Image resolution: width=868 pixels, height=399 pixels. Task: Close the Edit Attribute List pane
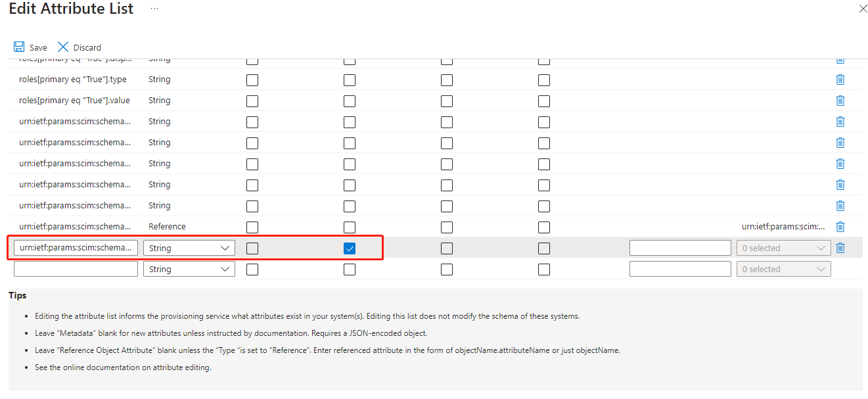click(863, 9)
